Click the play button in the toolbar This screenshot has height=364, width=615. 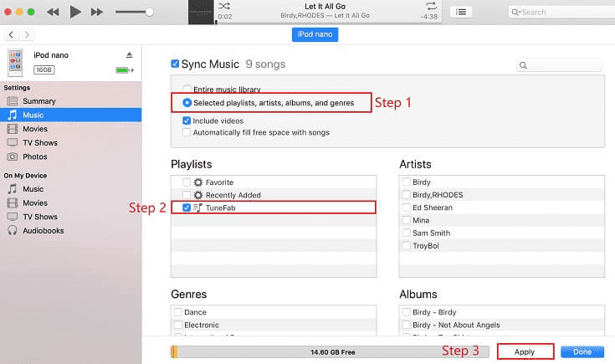[x=75, y=12]
